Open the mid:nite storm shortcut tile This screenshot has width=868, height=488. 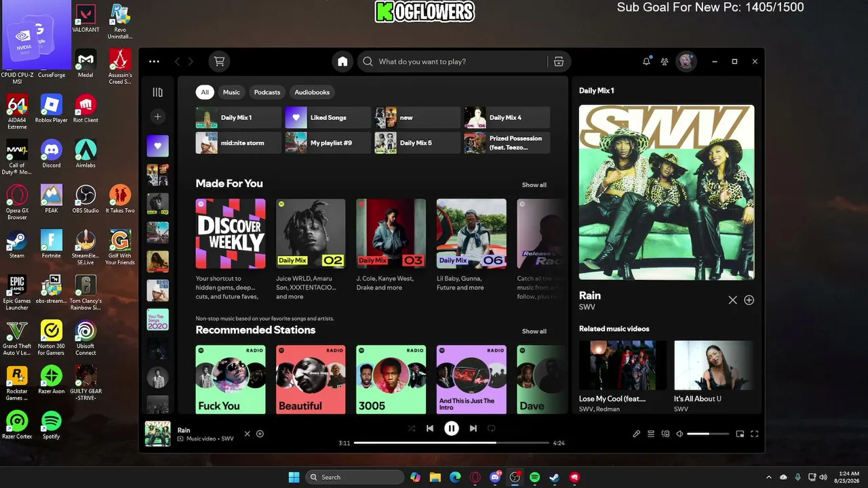(239, 143)
